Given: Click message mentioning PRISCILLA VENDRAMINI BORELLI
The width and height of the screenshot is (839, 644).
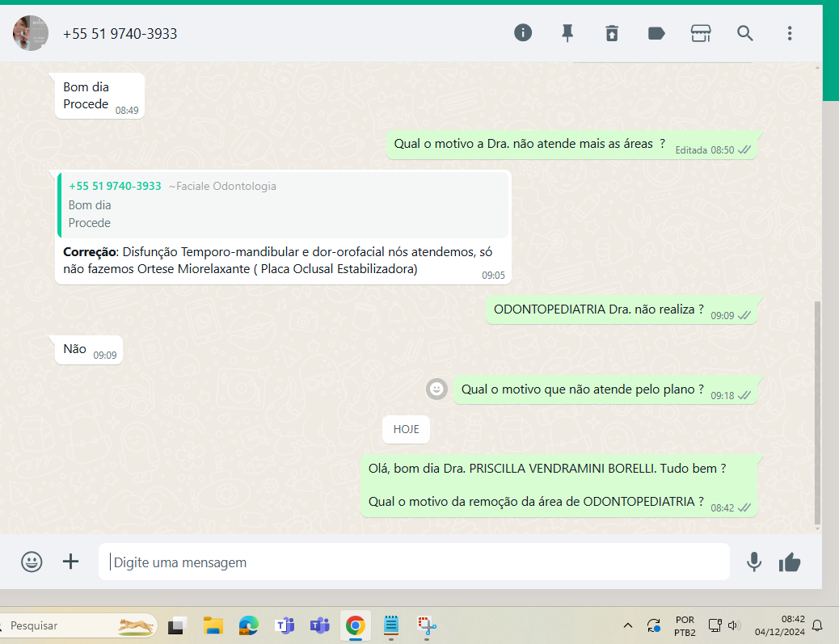Looking at the screenshot, I should click(x=559, y=486).
